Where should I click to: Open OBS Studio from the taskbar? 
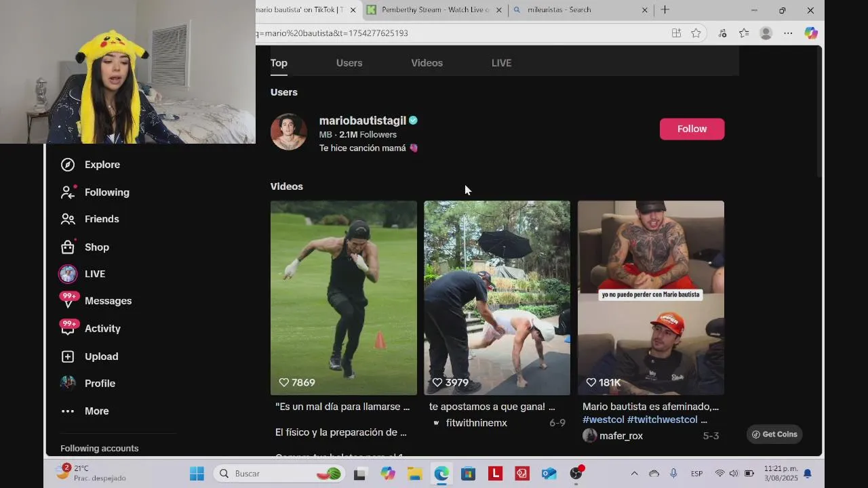[x=576, y=473]
